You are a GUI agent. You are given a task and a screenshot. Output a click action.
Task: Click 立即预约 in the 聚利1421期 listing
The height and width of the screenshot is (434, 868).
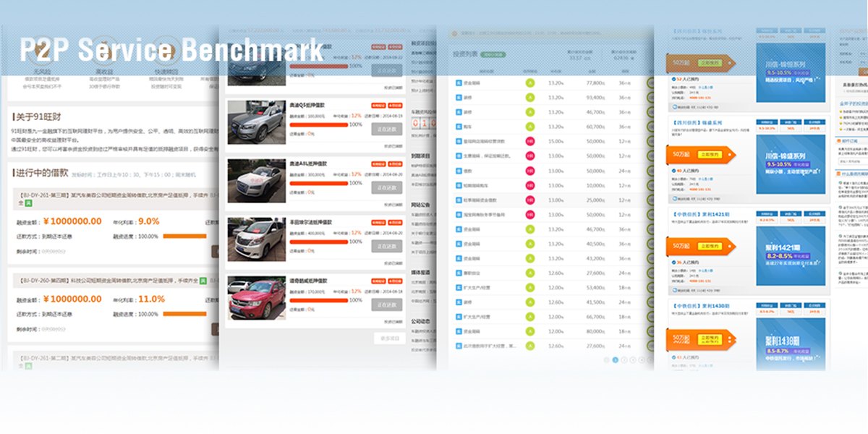click(708, 246)
